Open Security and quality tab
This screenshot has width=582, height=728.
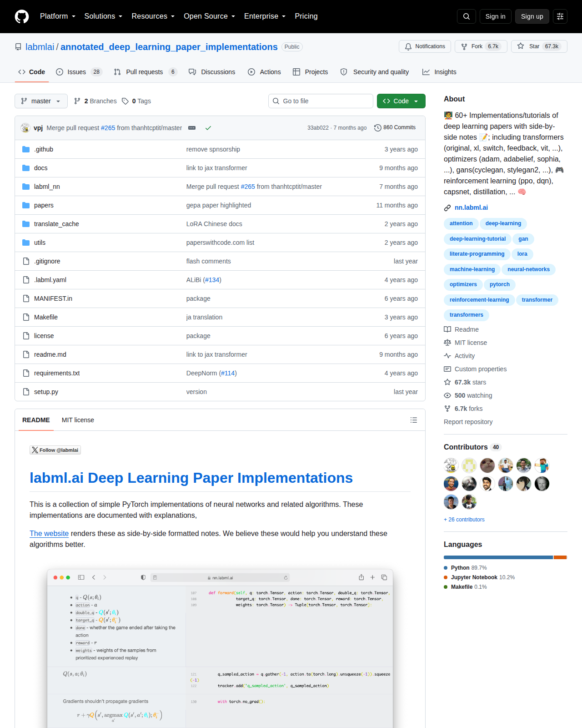click(375, 72)
